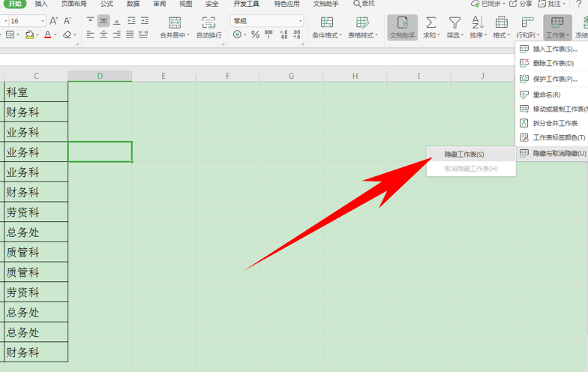
Task: Switch to the 公式 Formulas tab
Action: (x=106, y=4)
